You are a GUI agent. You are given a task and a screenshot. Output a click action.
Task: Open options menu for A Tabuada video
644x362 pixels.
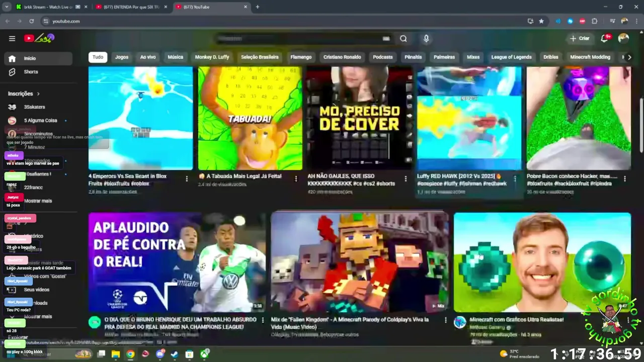pyautogui.click(x=296, y=178)
